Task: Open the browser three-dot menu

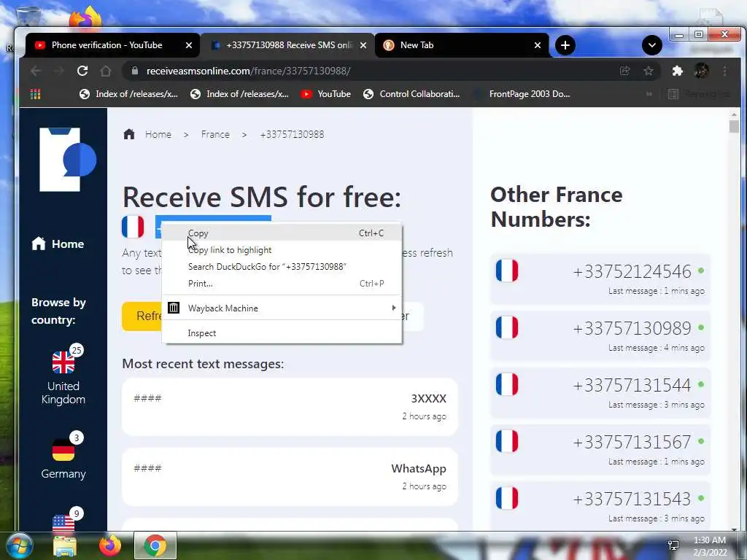Action: (724, 71)
